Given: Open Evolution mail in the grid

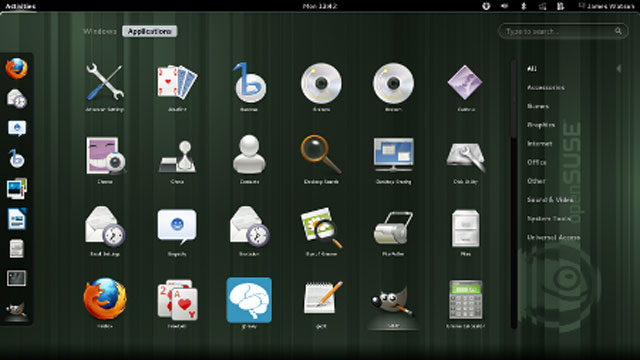Looking at the screenshot, I should (x=249, y=231).
